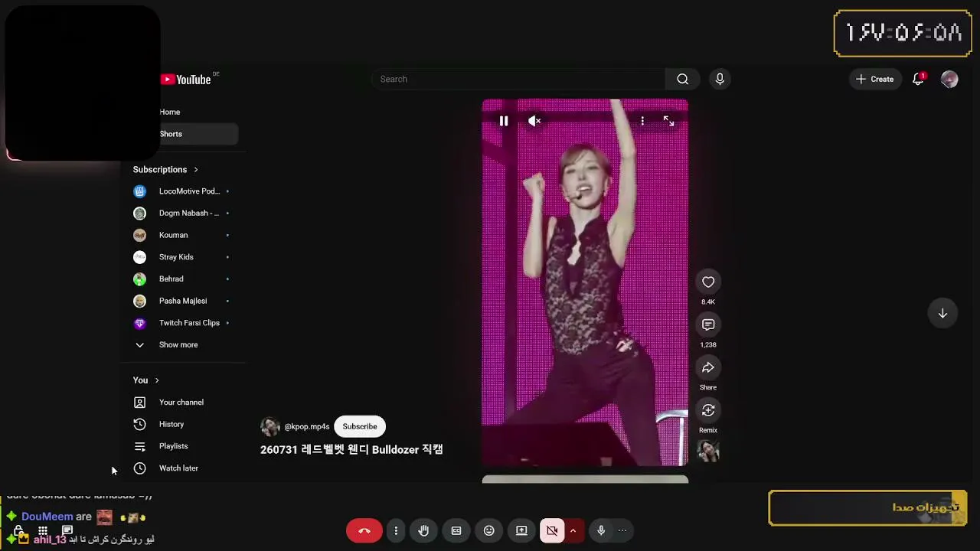The image size is (980, 551).
Task: Open the Create menu
Action: 874,79
